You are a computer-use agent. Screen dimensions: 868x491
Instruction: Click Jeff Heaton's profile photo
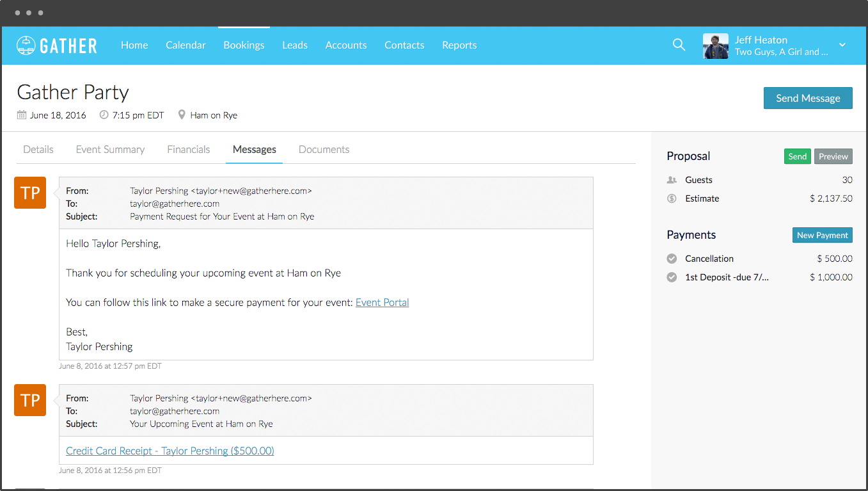coord(715,46)
